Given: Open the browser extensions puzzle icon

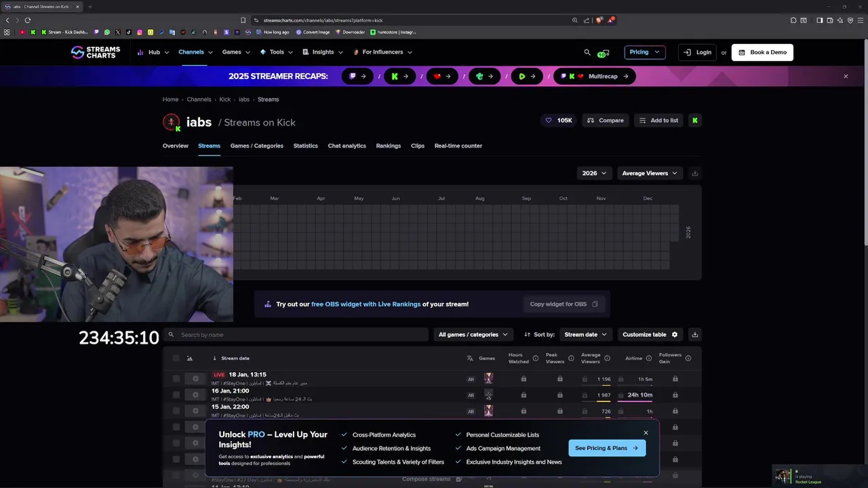Looking at the screenshot, I should tap(793, 20).
